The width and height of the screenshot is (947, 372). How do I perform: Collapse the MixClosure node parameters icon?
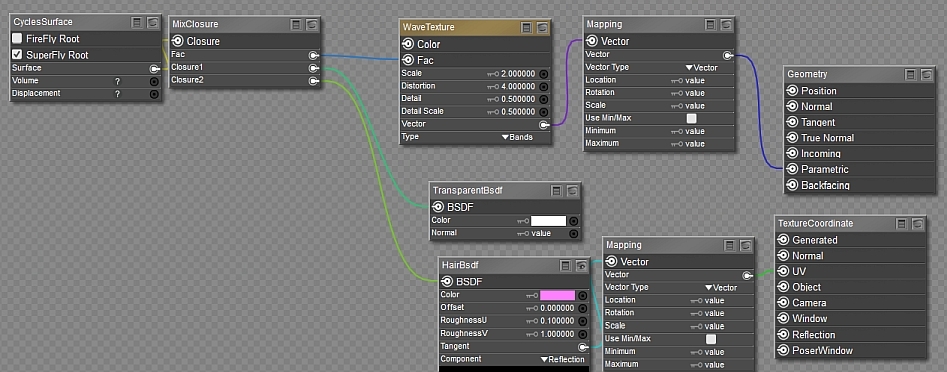point(296,24)
